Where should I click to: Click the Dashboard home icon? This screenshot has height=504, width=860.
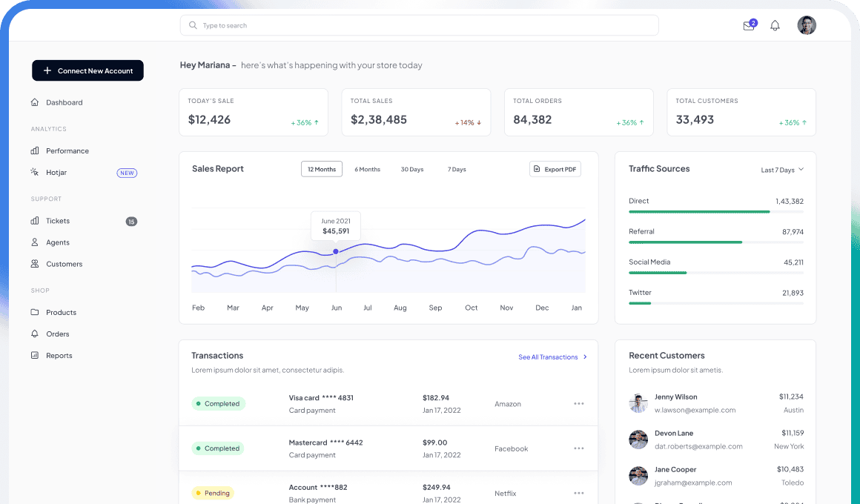[35, 102]
